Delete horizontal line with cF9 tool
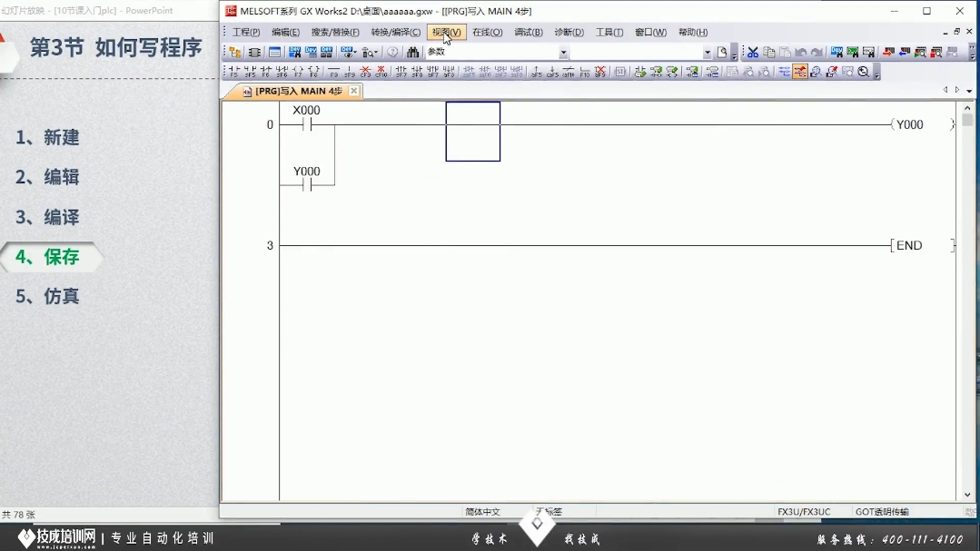 [365, 72]
